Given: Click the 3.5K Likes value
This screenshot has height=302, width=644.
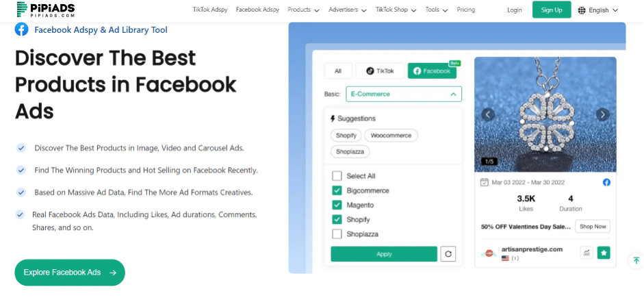Looking at the screenshot, I should click(x=526, y=199).
